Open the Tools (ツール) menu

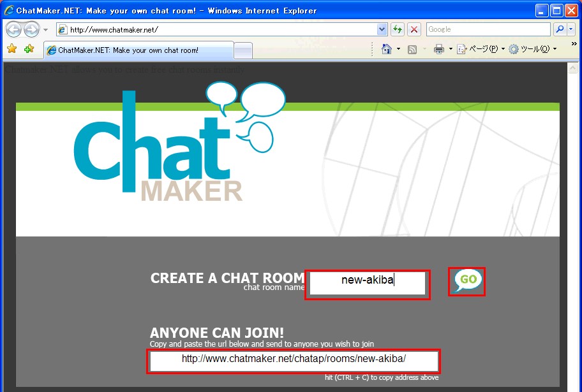533,49
